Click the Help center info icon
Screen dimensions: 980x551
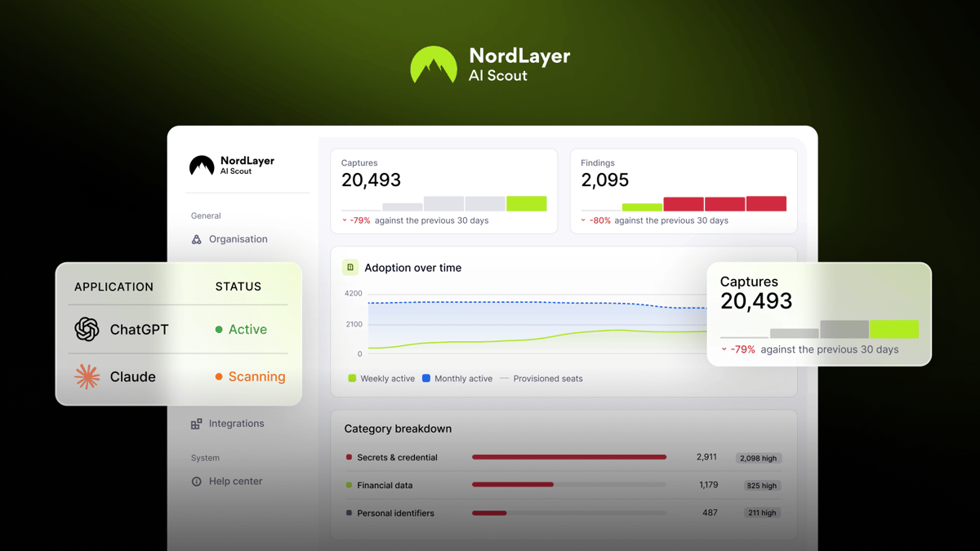click(x=196, y=482)
